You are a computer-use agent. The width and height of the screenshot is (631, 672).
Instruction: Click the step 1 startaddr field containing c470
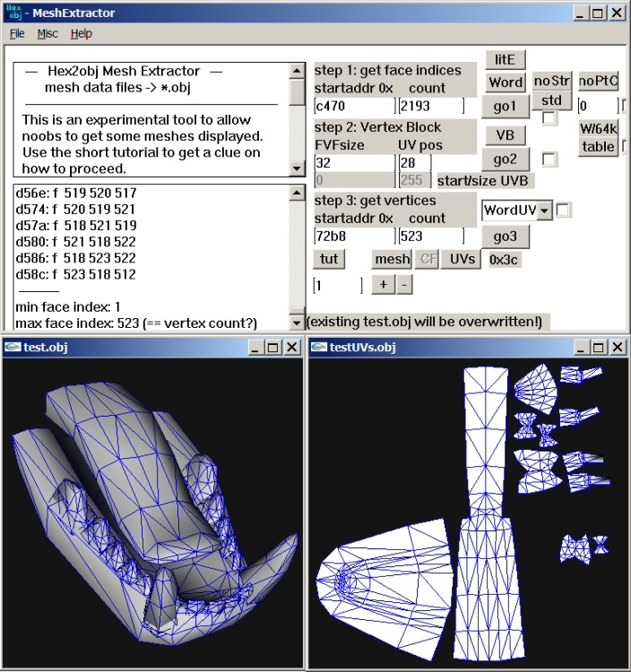click(x=353, y=107)
